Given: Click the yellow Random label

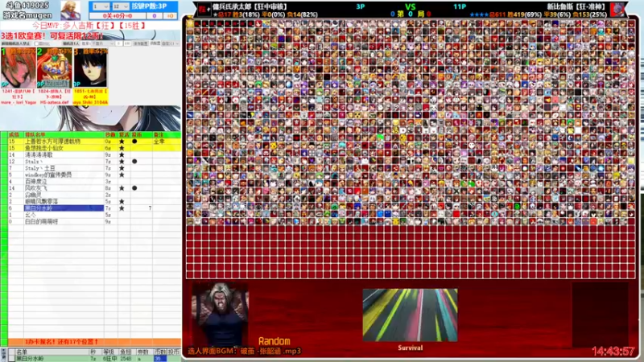Looking at the screenshot, I should 275,341.
